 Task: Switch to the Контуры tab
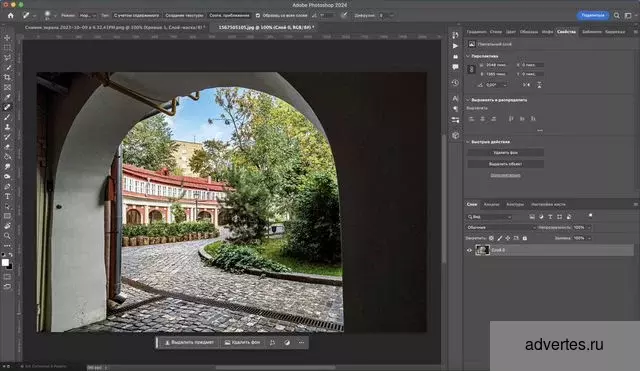click(515, 204)
